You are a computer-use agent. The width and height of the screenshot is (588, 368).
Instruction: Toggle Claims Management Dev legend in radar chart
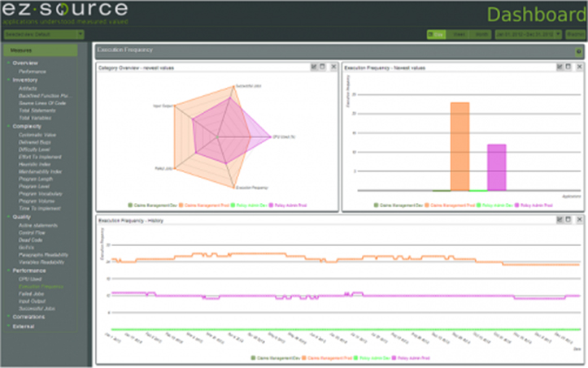tap(152, 206)
